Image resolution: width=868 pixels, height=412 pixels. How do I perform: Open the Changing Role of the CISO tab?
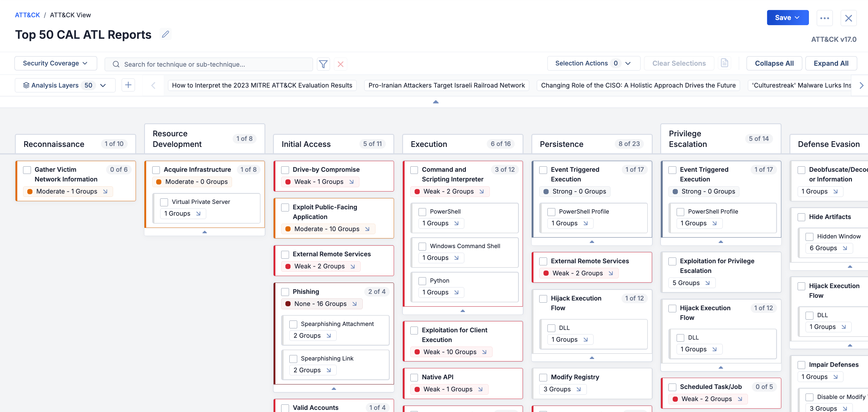(638, 85)
